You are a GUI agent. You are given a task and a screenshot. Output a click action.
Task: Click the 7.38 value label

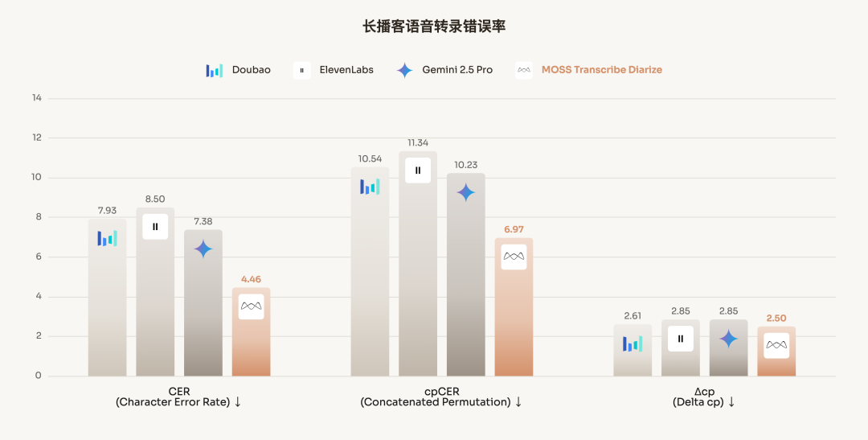[203, 222]
